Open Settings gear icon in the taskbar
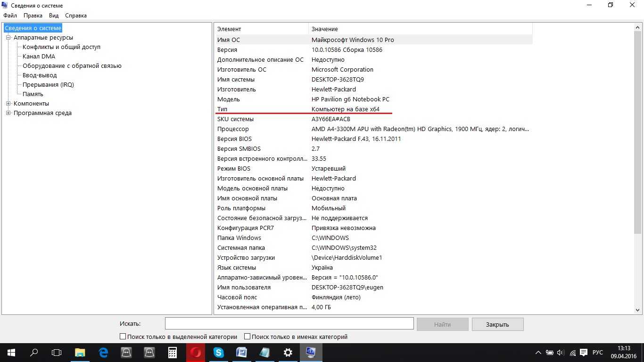 point(288,352)
